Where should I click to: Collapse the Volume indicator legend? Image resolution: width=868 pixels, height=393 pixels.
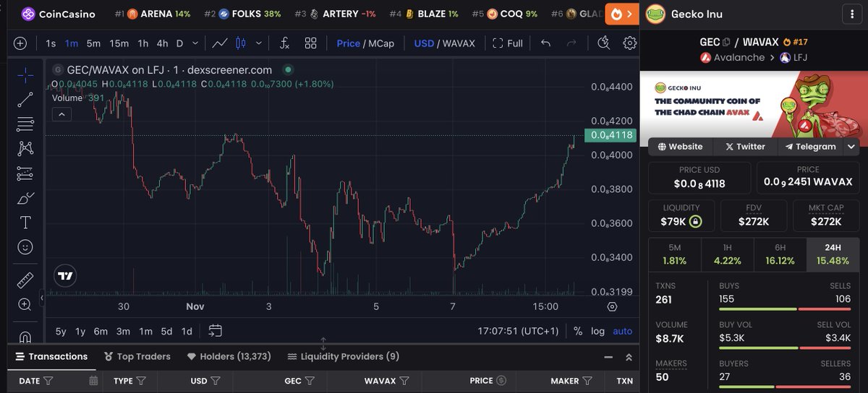[61, 114]
